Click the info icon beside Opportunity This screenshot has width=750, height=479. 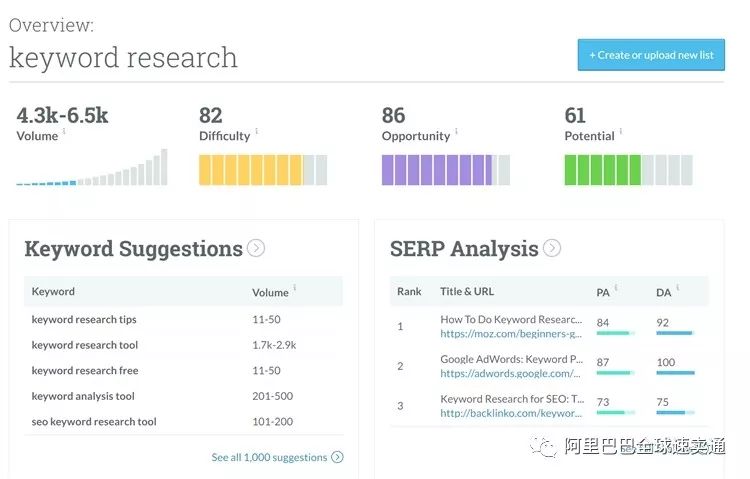pos(457,132)
